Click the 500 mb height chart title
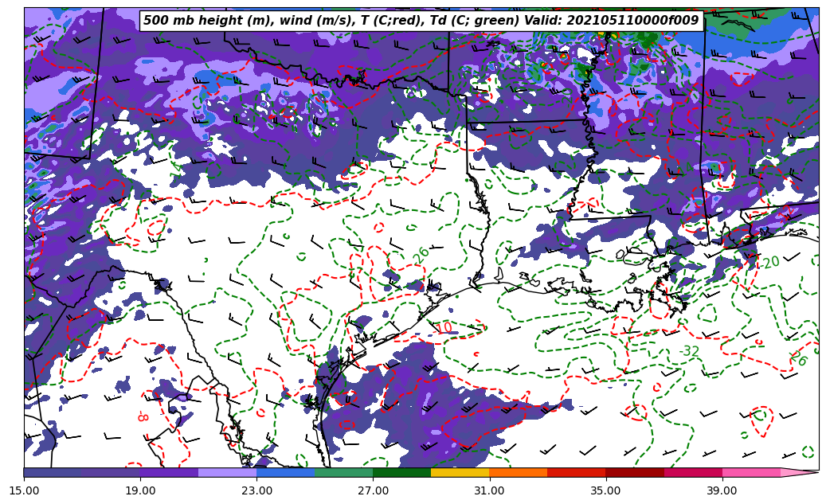Image resolution: width=826 pixels, height=504 pixels. point(421,21)
